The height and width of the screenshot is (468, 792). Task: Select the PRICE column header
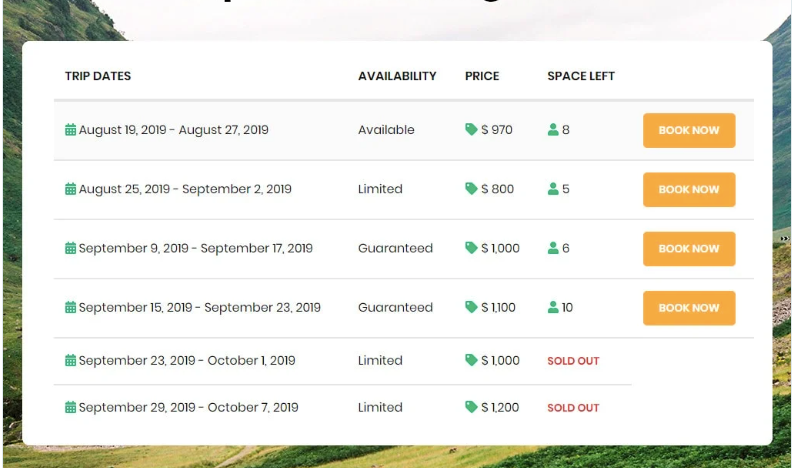(x=482, y=76)
